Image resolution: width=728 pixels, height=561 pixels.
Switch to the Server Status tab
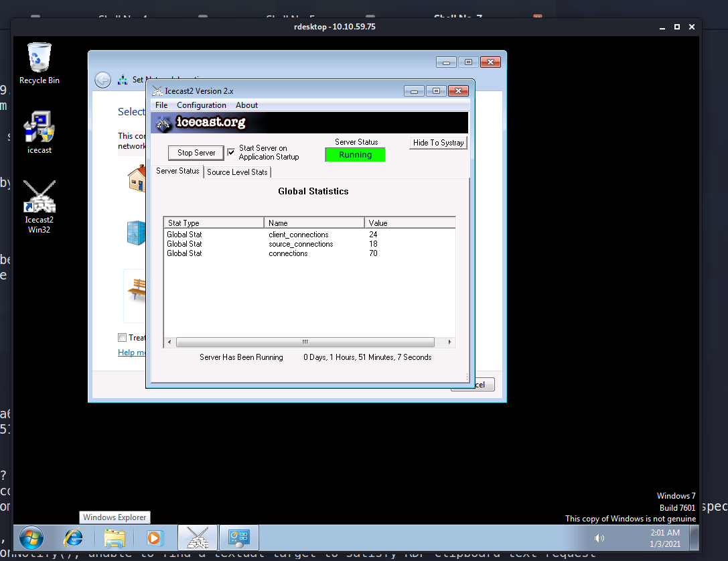tap(177, 171)
